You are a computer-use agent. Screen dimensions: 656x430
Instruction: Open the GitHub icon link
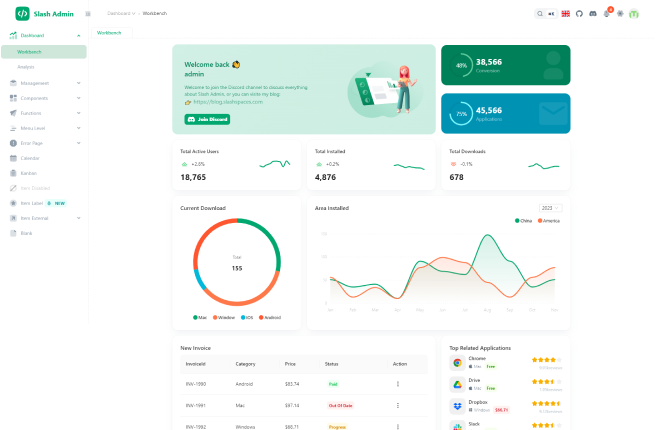[x=579, y=13]
